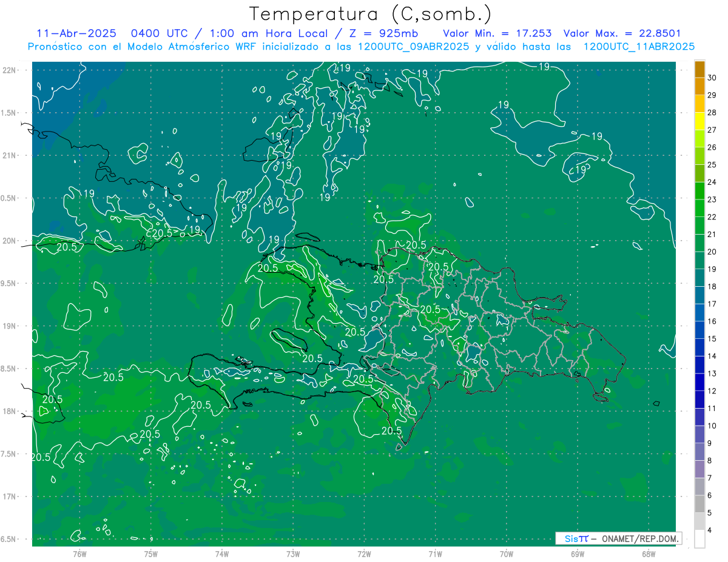The width and height of the screenshot is (728, 562).
Task: Click the '73W' longitude axis label
Action: coord(293,554)
